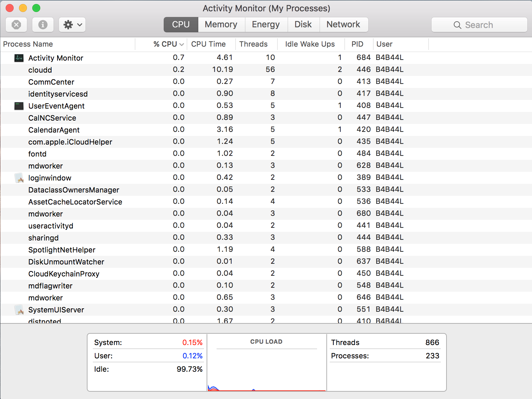Switch to the Energy tab
532x399 pixels.
[x=266, y=25]
